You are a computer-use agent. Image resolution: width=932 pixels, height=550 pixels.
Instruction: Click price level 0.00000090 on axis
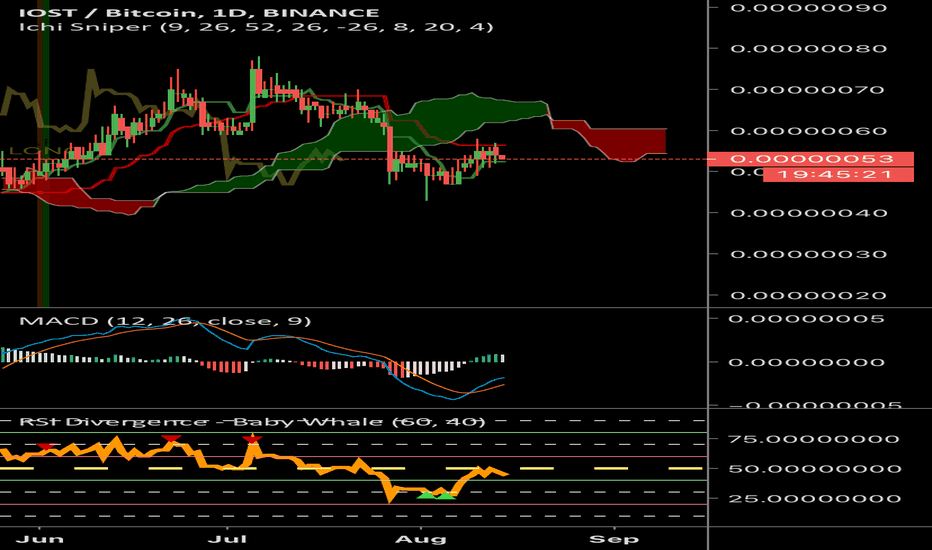click(808, 8)
